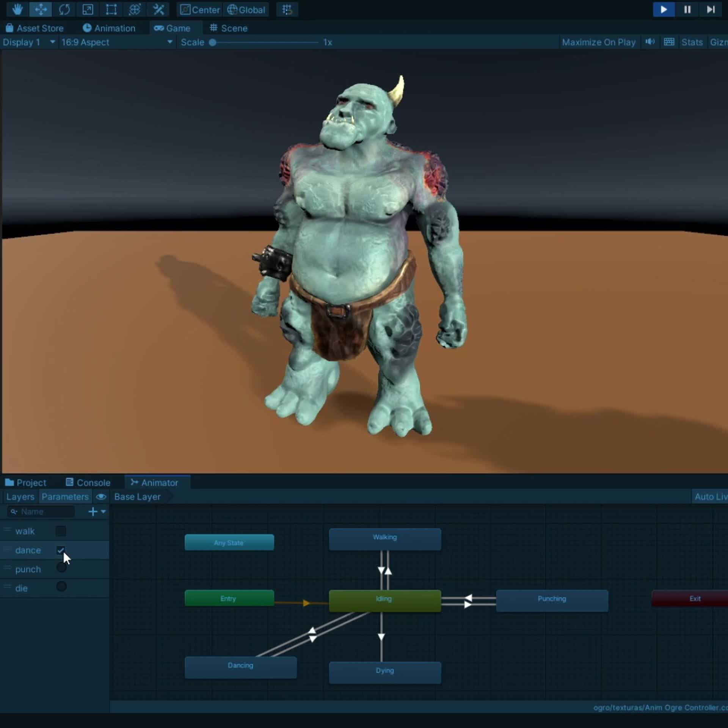728x728 pixels.
Task: Uncheck the dance parameter checkbox
Action: point(61,551)
